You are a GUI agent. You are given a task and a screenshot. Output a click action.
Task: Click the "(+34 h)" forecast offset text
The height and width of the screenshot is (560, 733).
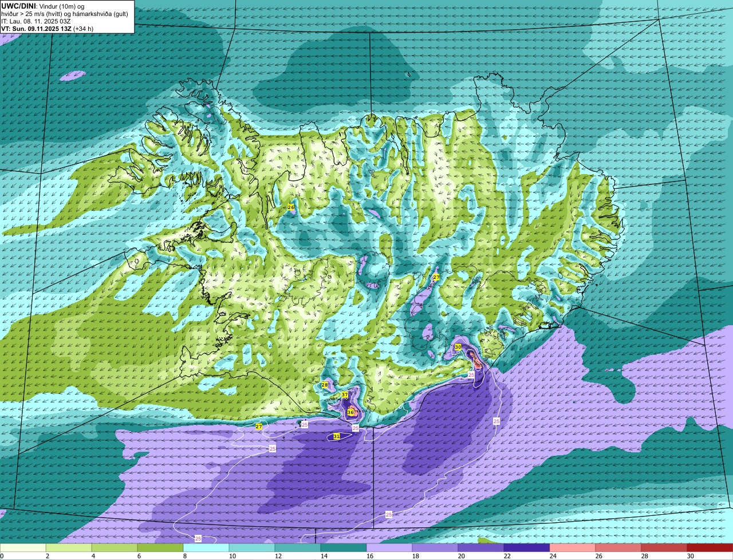[83, 28]
